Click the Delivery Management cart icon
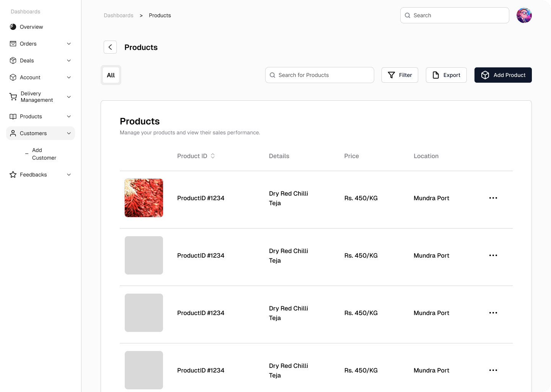Screen dimensions: 551x392 [13, 96]
